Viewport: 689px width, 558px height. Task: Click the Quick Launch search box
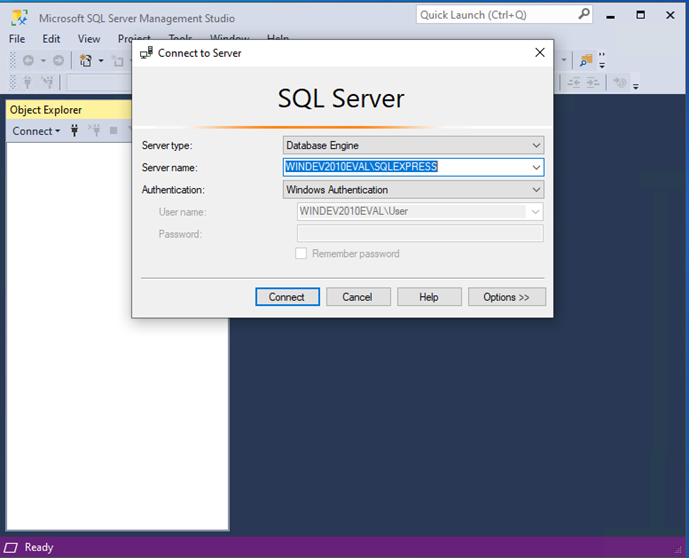[504, 15]
